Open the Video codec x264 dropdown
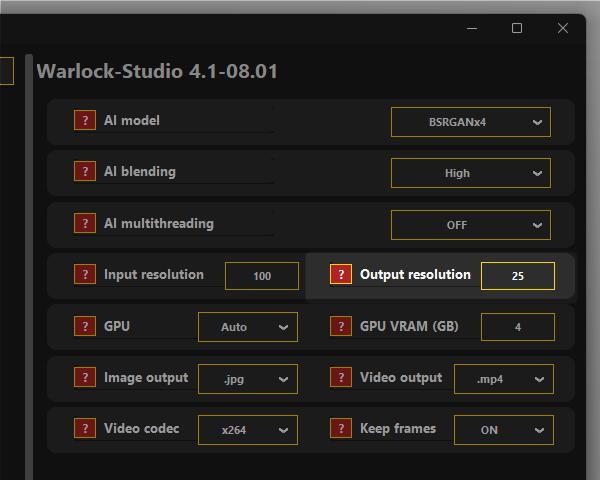 (248, 430)
